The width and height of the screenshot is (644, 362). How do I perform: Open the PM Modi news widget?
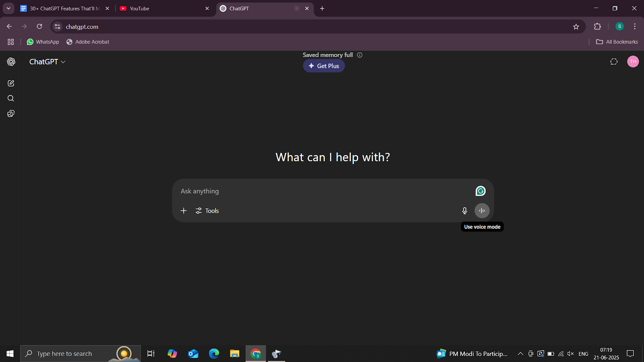472,354
